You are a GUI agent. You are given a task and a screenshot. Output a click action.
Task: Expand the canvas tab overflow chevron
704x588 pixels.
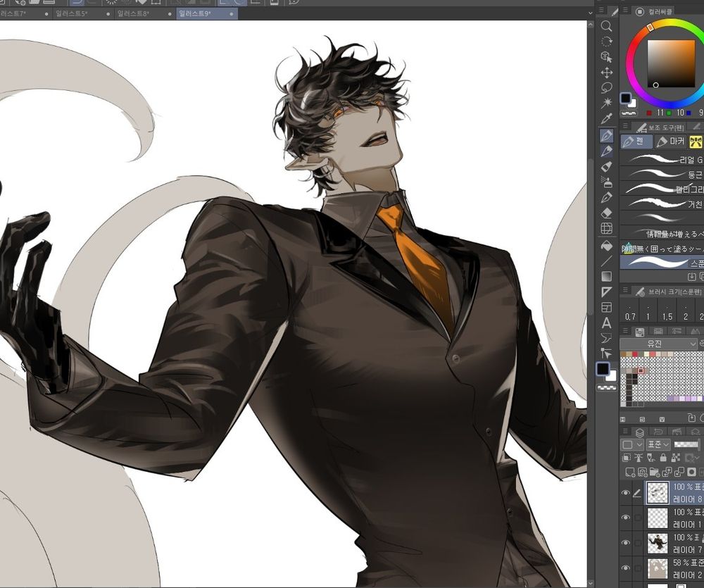click(590, 13)
